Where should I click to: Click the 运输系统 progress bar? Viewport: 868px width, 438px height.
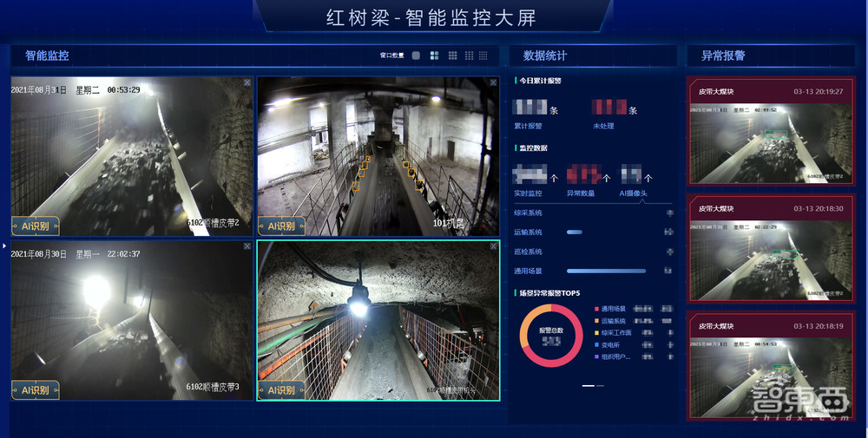click(x=575, y=232)
